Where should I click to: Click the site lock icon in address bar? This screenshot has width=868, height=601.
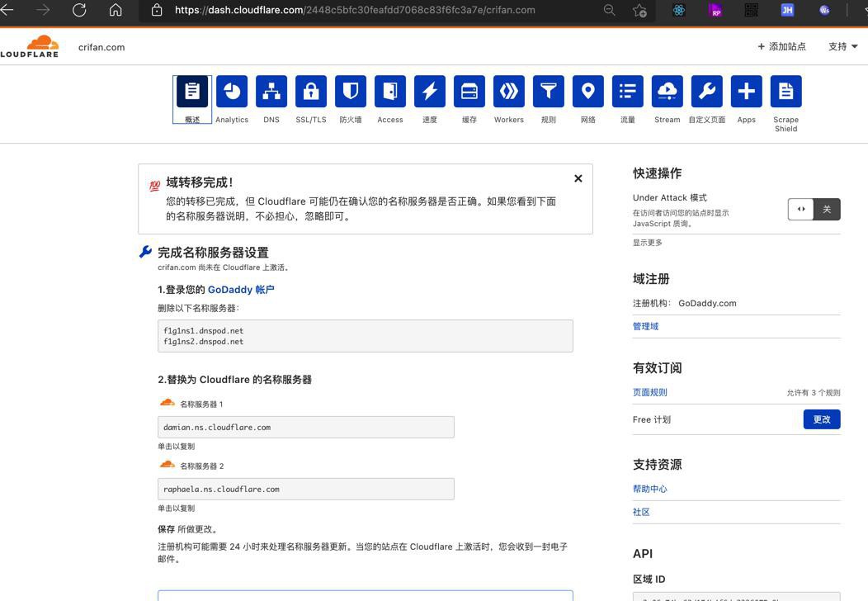(x=157, y=10)
